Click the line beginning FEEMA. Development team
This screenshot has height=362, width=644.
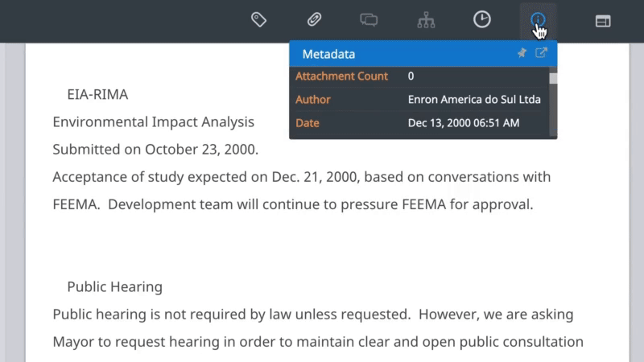click(x=293, y=204)
